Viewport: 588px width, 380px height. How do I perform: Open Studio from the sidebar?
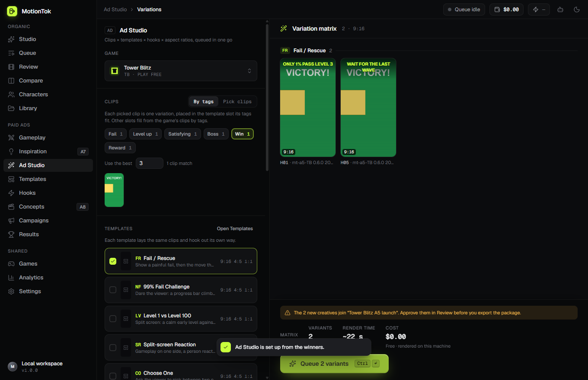[x=48, y=39]
